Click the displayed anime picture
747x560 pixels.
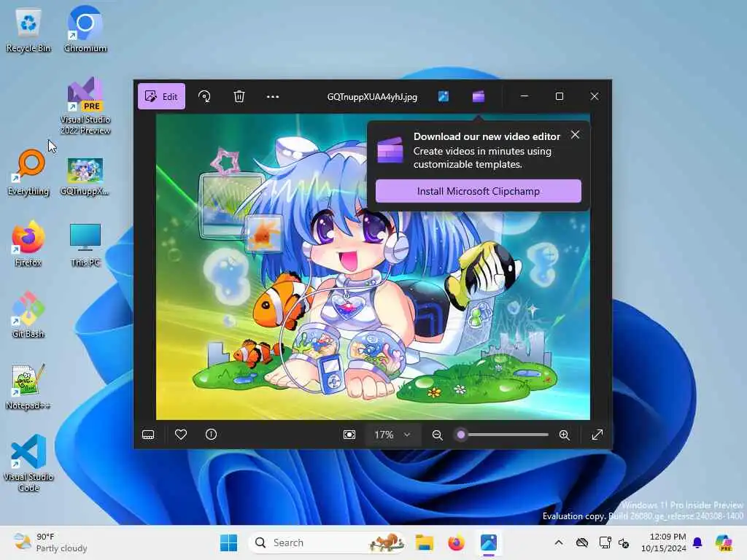(x=373, y=267)
